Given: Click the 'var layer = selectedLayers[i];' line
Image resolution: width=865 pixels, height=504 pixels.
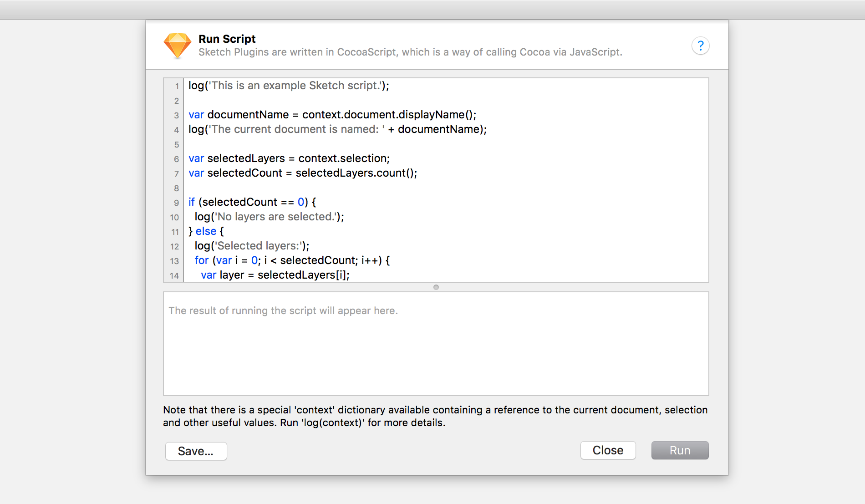Looking at the screenshot, I should tap(275, 275).
